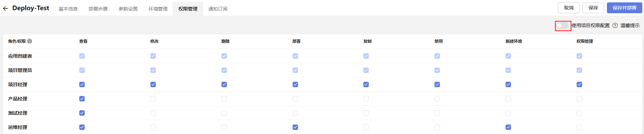Click the back arrow beside Deploy-Test
The height and width of the screenshot is (134, 644).
click(x=5, y=9)
